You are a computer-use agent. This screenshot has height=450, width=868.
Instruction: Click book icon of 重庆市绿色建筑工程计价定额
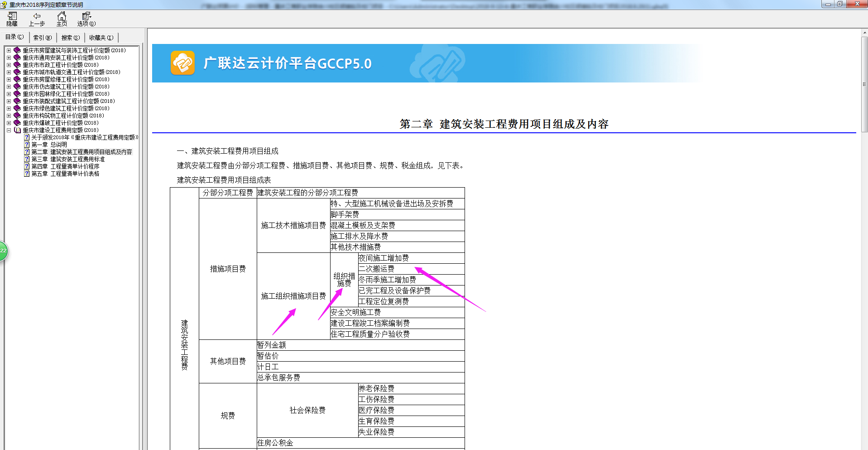(17, 108)
